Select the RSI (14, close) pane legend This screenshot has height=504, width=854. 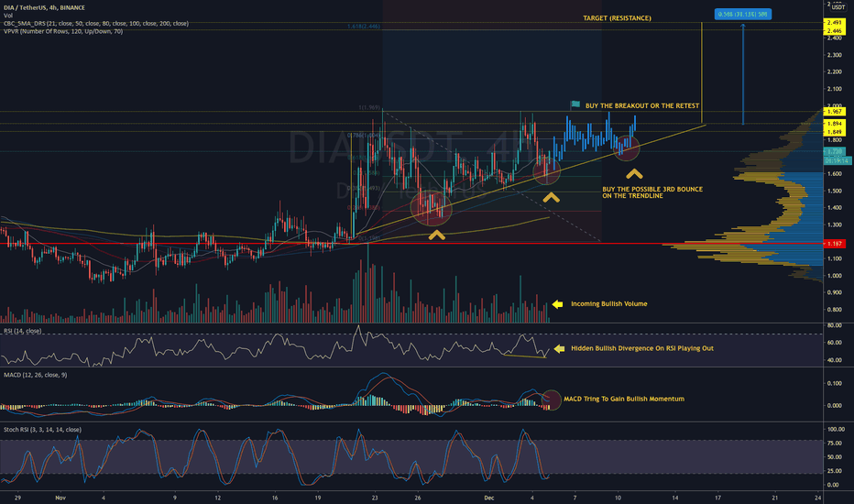22,331
